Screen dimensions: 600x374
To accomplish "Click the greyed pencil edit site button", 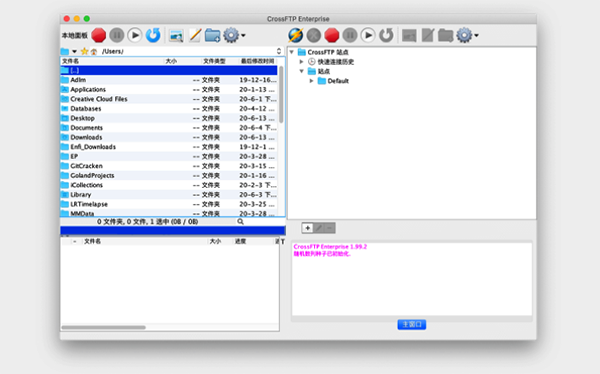I will (319, 228).
